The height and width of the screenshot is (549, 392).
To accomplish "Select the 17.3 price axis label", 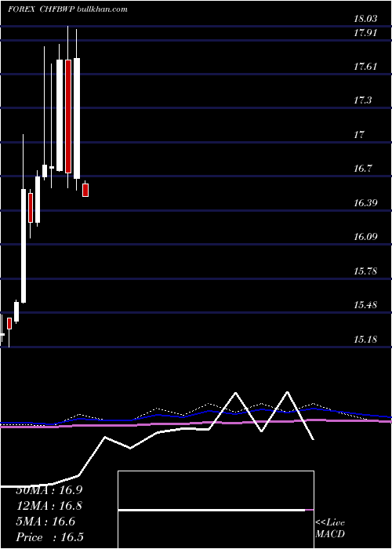I will coord(362,100).
